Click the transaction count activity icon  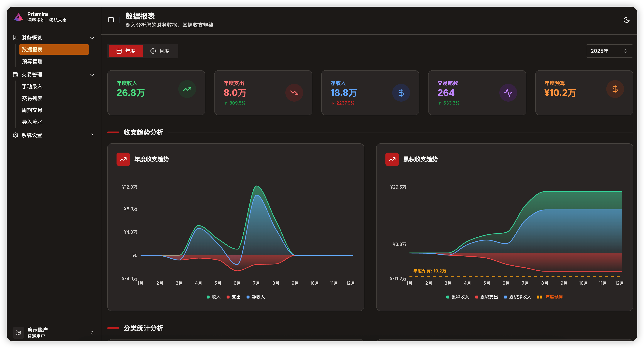point(508,93)
